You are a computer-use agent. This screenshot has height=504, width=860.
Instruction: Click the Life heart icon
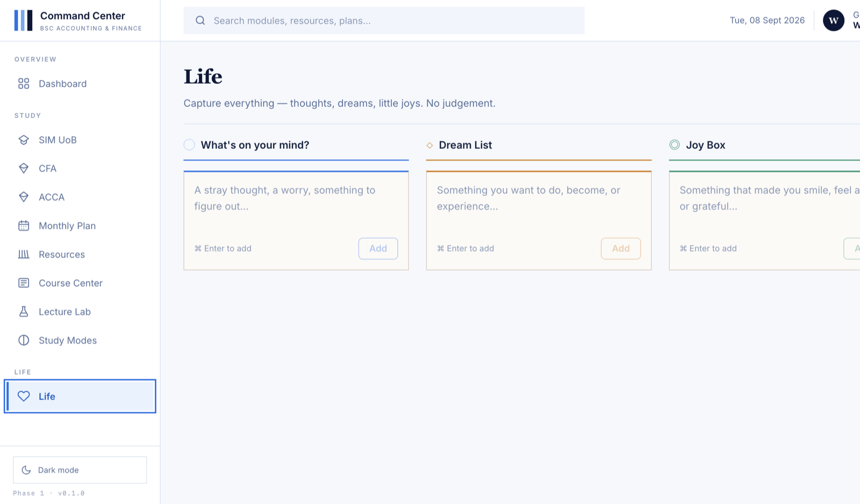[24, 396]
